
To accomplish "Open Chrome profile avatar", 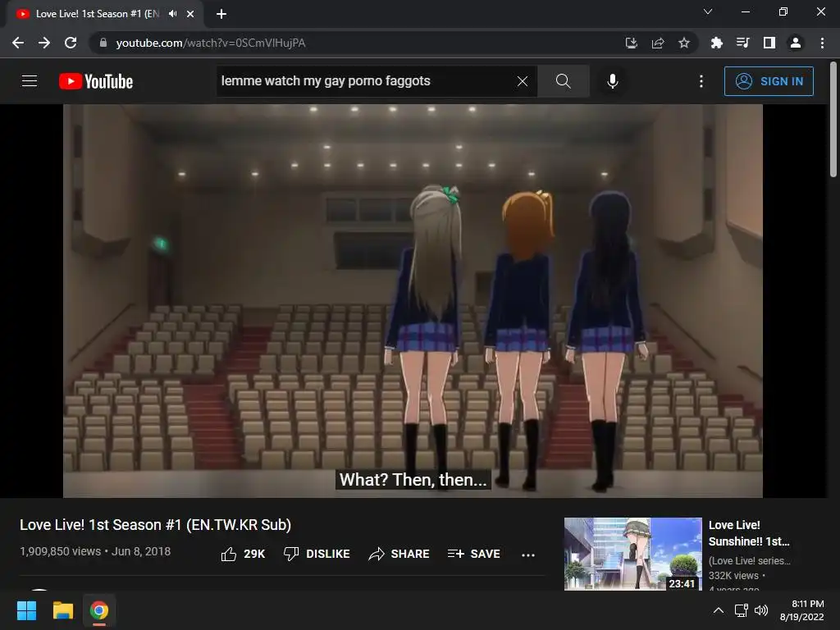I will coord(796,43).
